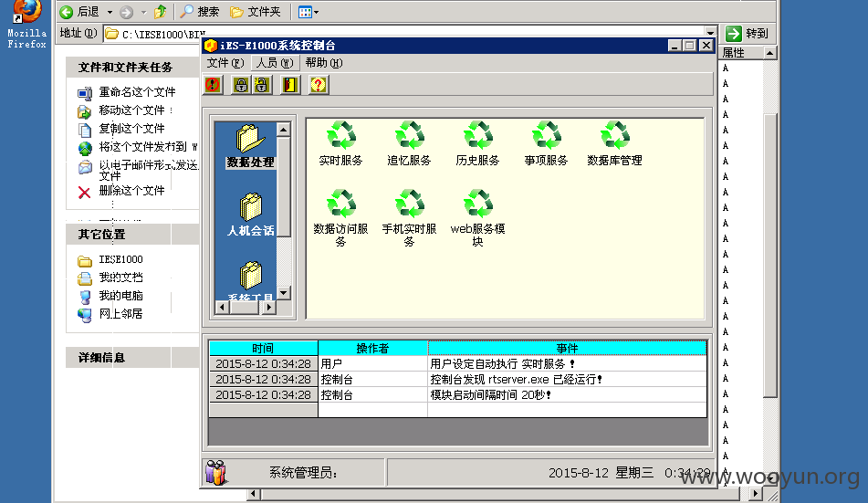
Task: Select the log row 模块启动间隔时间 20秒
Action: point(458,395)
